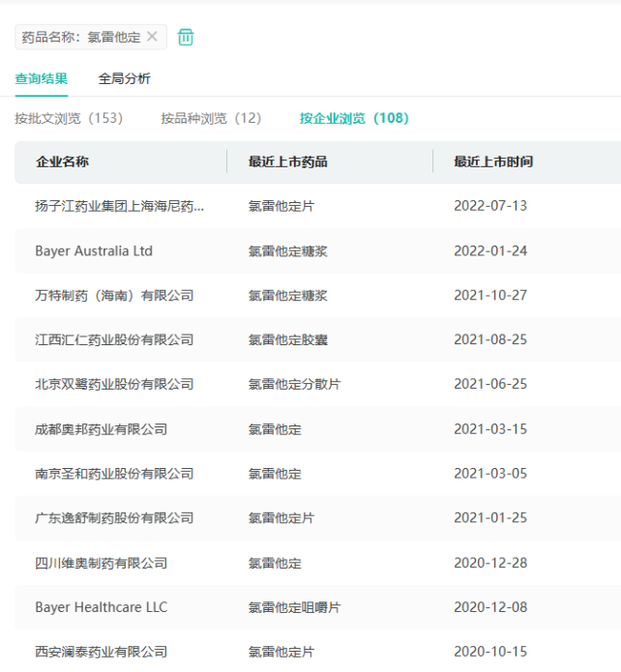Viewport: 621px width, 672px height.
Task: Click the 最近上市时间 column header
Action: tap(493, 161)
